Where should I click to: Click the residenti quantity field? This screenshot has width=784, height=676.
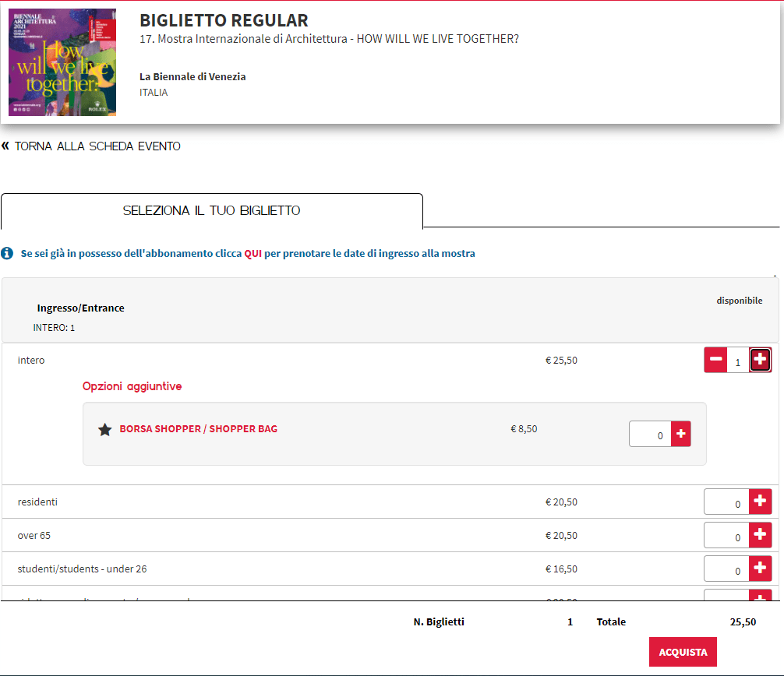coord(727,503)
